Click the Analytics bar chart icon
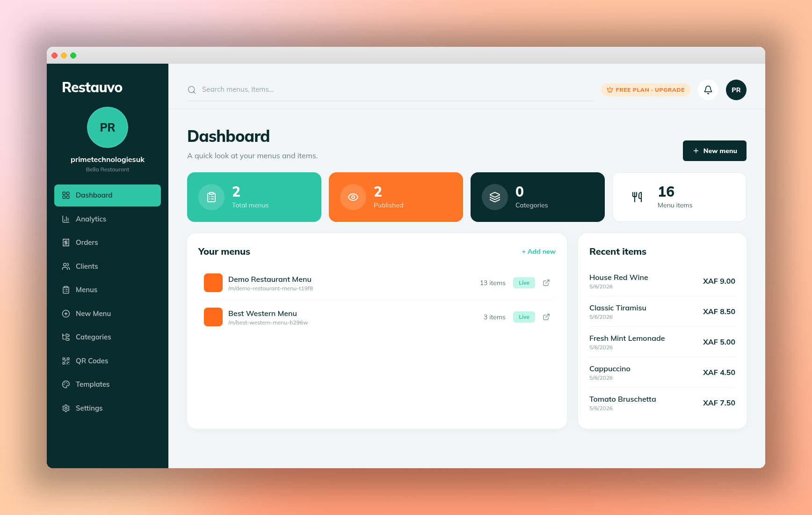Viewport: 812px width, 515px height. coord(66,219)
